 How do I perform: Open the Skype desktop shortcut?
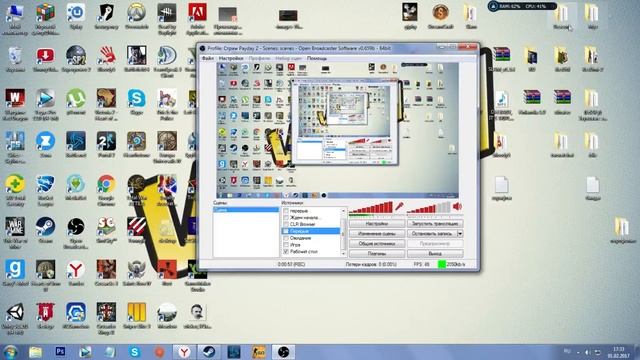pyautogui.click(x=136, y=102)
